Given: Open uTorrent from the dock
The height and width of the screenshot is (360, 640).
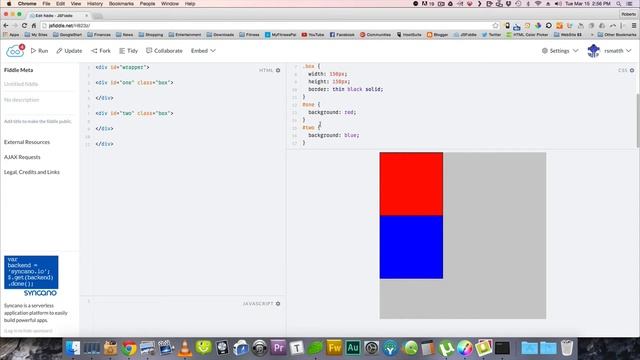Looking at the screenshot, I should point(446,348).
